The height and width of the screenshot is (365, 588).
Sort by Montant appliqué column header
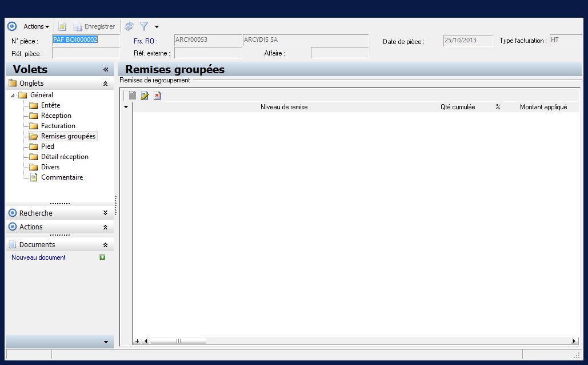543,107
